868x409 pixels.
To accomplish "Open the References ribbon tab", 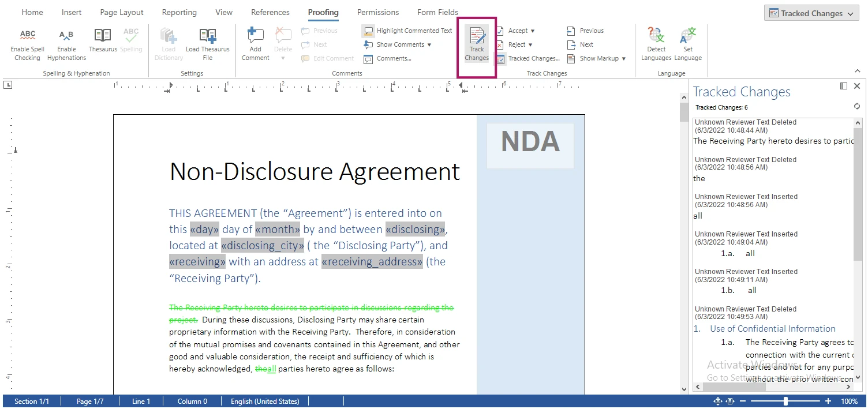I will click(270, 12).
